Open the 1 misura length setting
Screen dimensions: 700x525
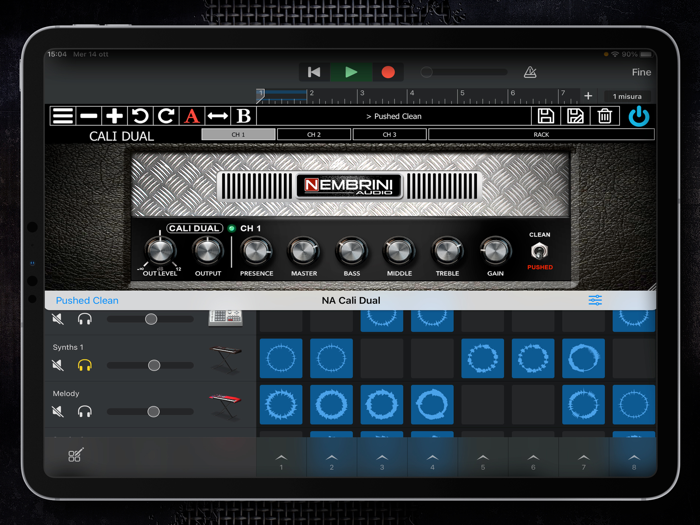click(627, 96)
